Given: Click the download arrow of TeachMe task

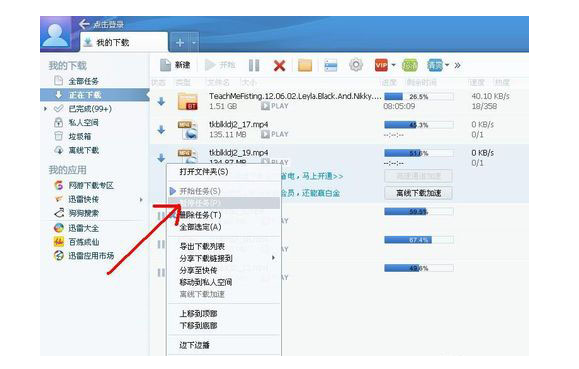Looking at the screenshot, I should tap(161, 101).
